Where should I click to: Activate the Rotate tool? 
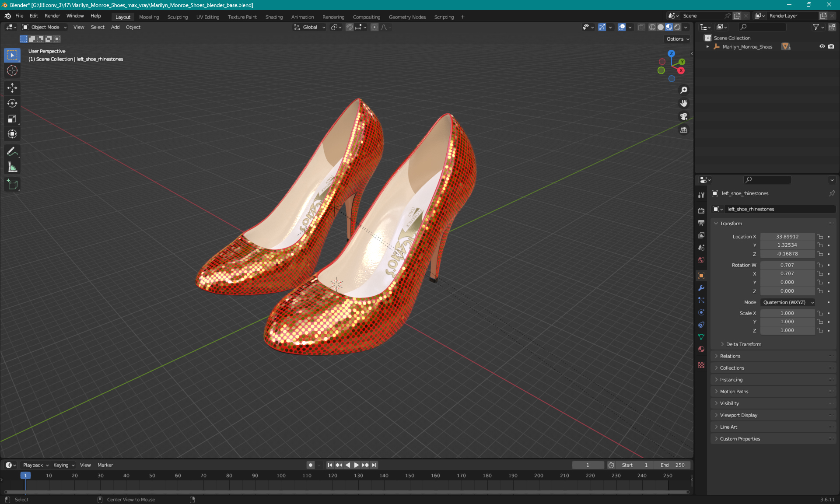[12, 103]
